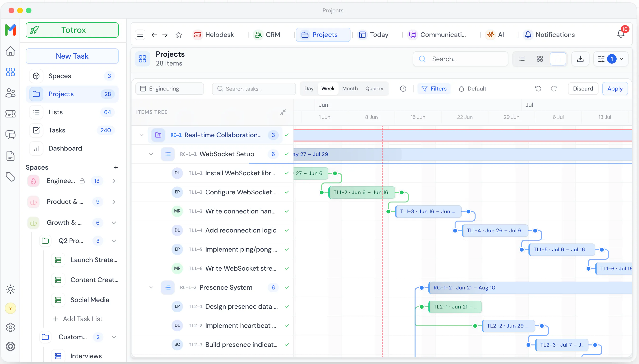Open the Engineering space selector
Viewport: 639px width, 364px height.
coord(169,89)
